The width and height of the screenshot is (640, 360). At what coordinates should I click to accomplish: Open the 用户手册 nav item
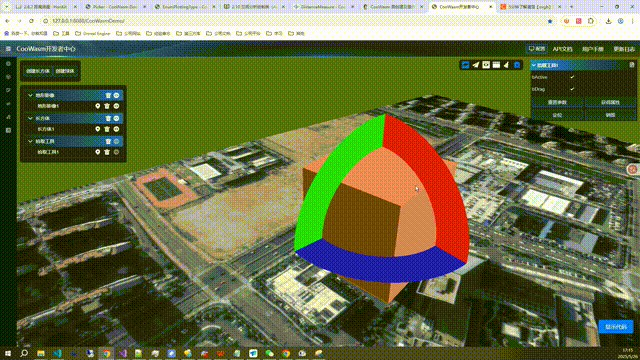tap(593, 49)
